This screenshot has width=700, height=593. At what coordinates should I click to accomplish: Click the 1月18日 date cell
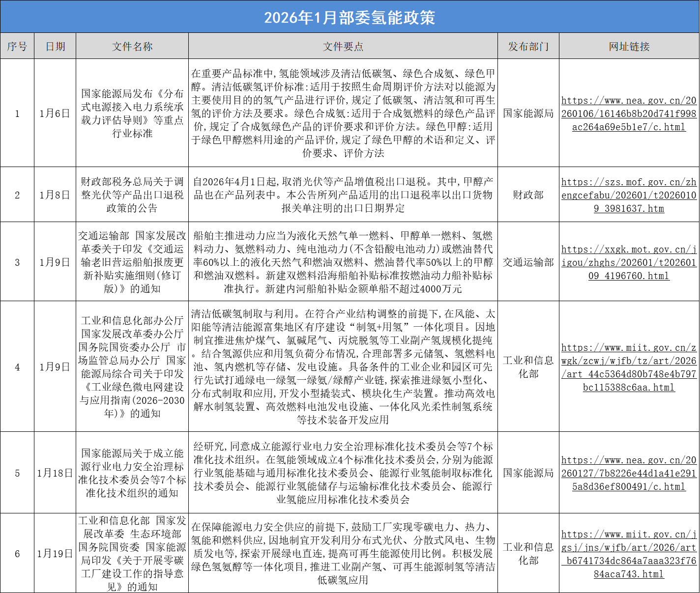(x=55, y=473)
